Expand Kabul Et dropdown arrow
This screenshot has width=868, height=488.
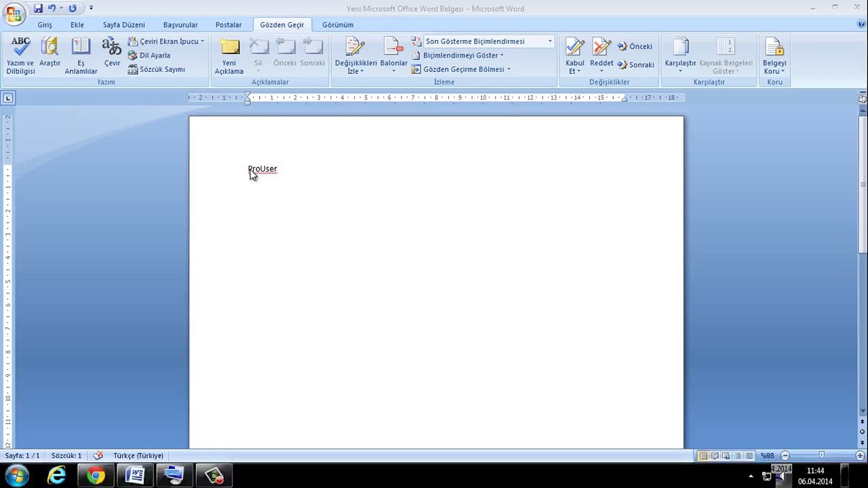tap(579, 71)
